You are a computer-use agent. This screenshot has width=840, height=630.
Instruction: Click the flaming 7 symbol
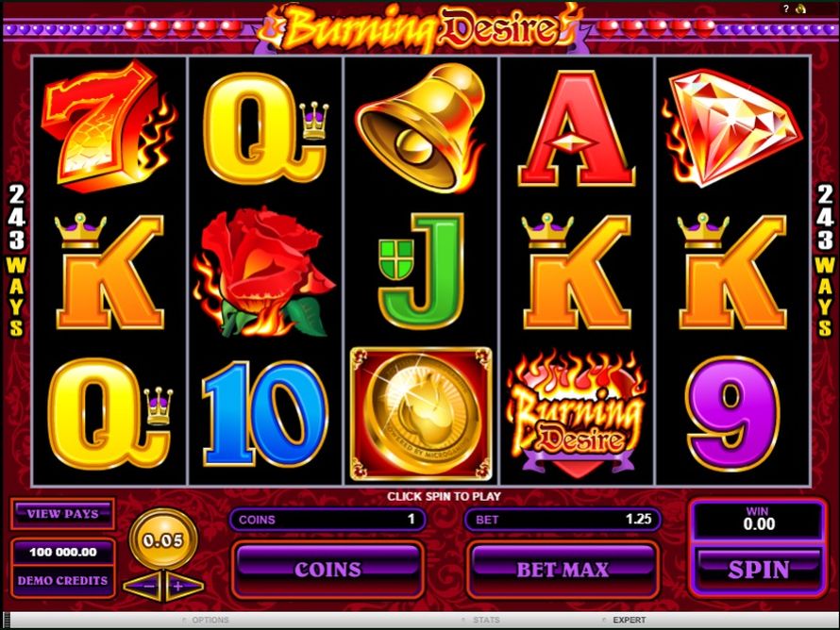[x=109, y=125]
